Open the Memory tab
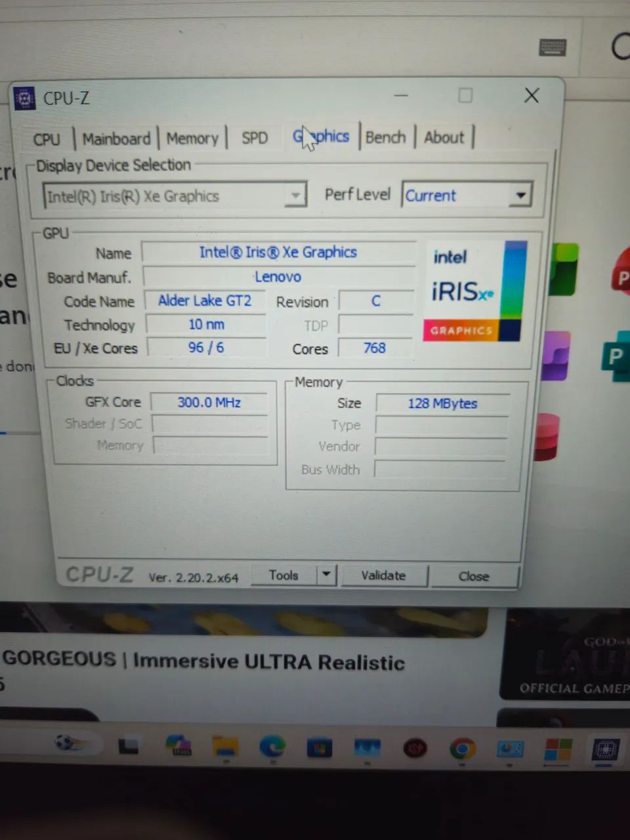Viewport: 630px width, 840px height. pos(192,138)
